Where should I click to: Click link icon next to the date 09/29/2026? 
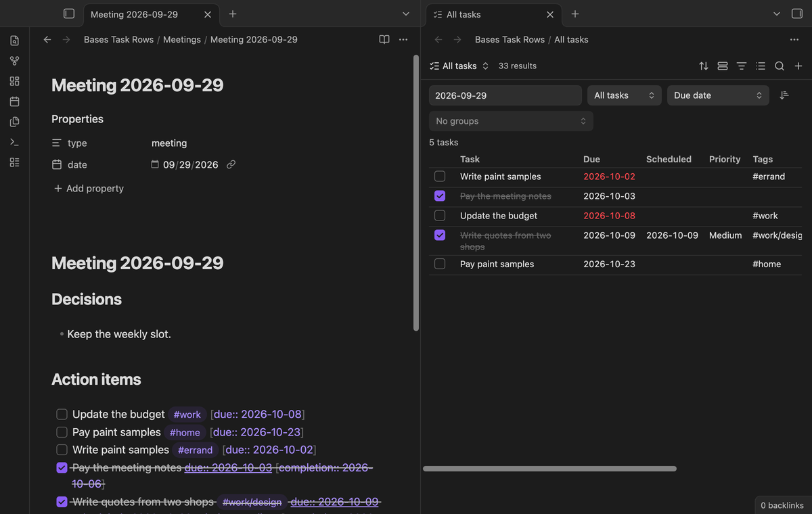(x=231, y=164)
